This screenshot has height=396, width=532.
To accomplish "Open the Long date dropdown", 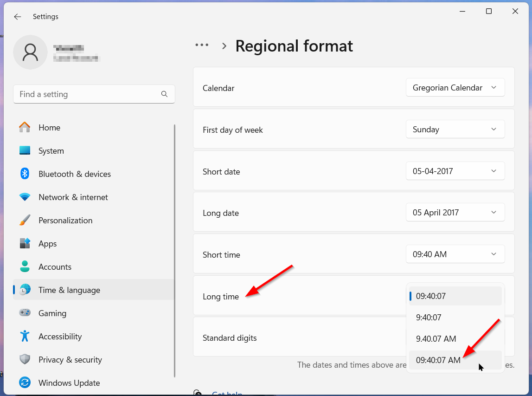I will 455,213.
